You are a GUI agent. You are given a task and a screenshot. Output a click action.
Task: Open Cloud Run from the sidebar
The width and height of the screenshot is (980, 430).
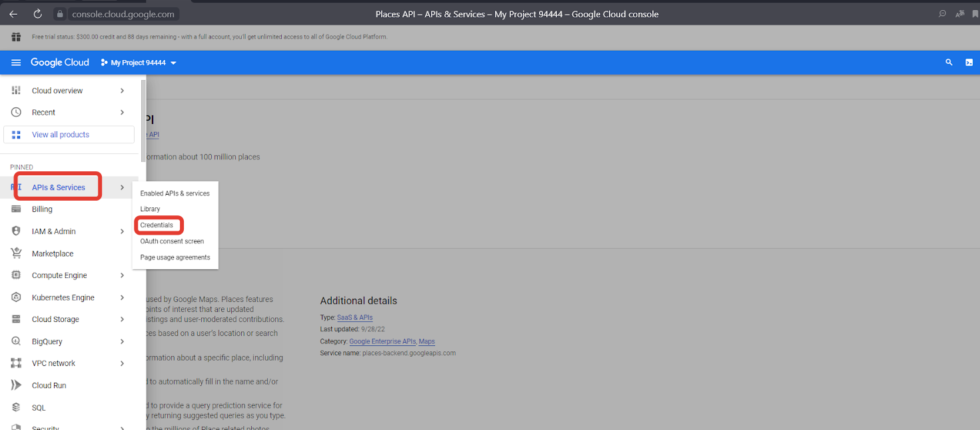[49, 385]
